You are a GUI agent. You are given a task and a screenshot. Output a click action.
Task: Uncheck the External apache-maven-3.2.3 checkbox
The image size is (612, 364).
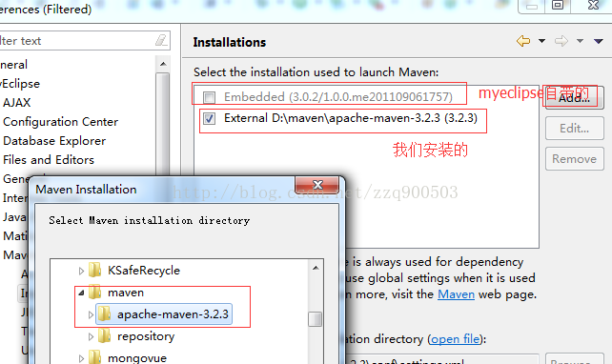tap(209, 118)
